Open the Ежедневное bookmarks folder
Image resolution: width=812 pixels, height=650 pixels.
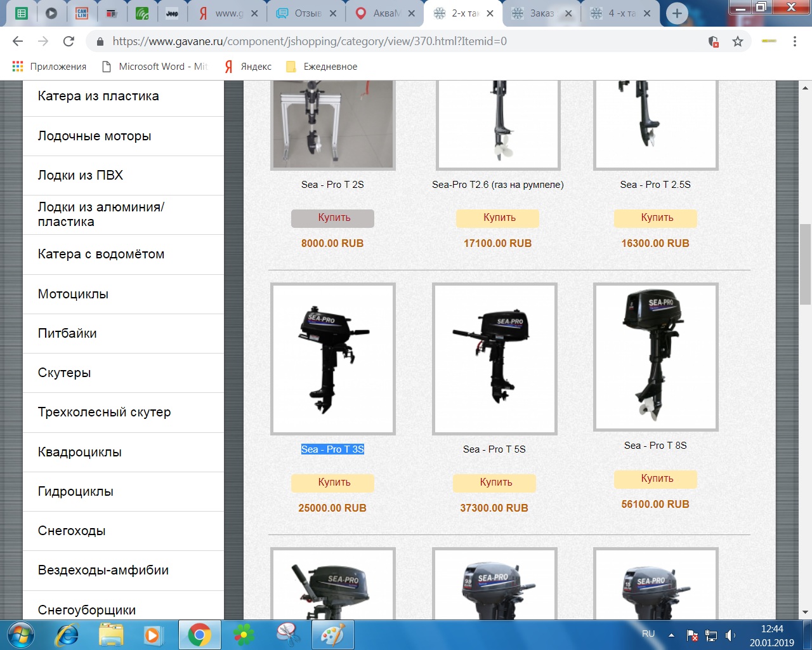(x=322, y=67)
